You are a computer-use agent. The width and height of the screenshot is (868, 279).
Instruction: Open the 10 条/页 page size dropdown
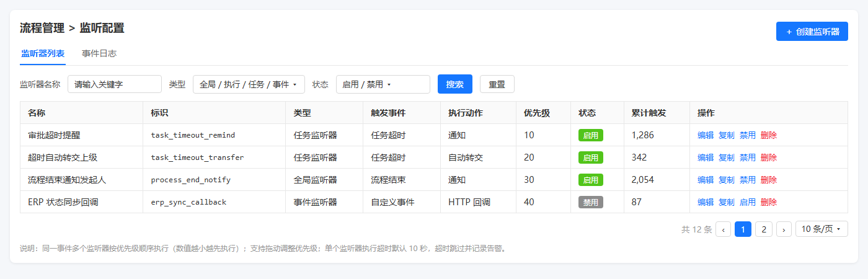coord(821,229)
